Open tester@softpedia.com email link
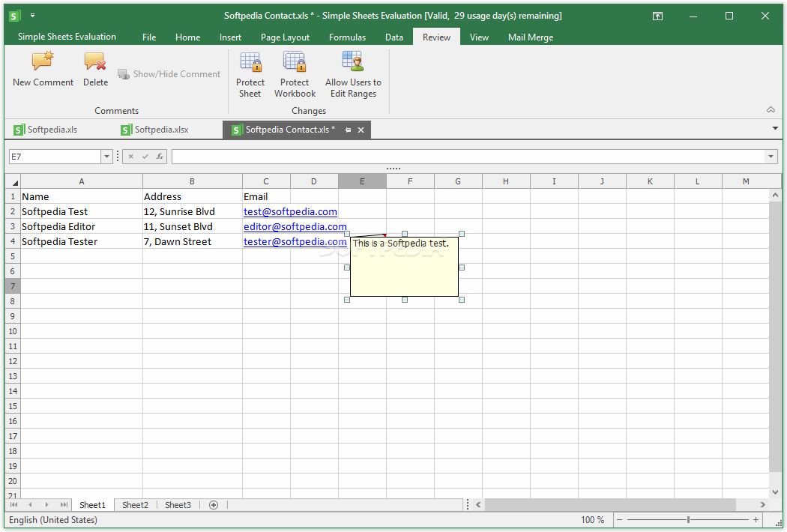The image size is (787, 532). point(295,242)
